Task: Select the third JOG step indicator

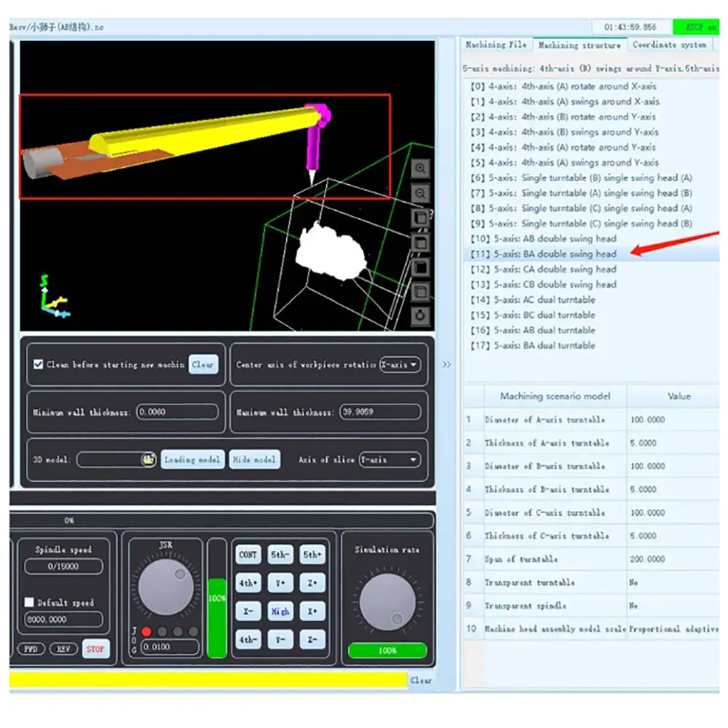Action: (178, 631)
